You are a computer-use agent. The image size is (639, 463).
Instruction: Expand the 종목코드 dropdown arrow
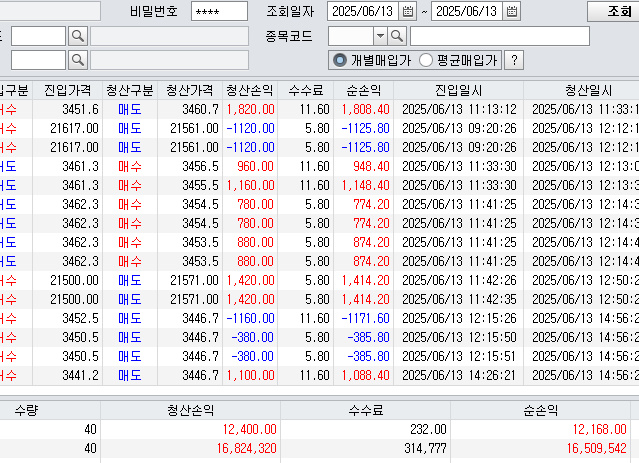pos(380,36)
